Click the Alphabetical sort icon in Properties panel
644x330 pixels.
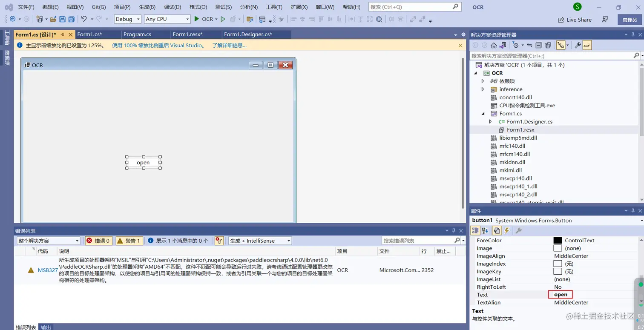click(x=486, y=230)
